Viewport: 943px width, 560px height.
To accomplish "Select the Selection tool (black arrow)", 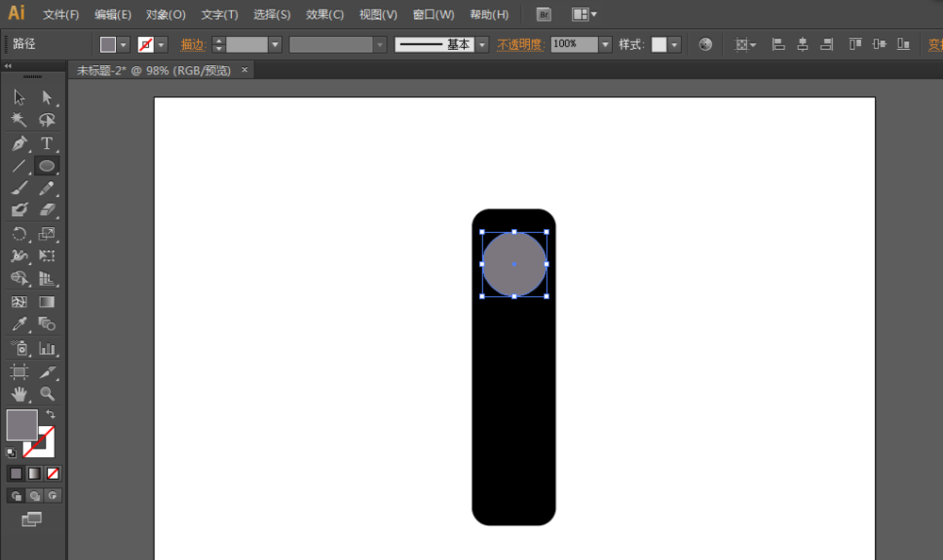I will [x=19, y=97].
